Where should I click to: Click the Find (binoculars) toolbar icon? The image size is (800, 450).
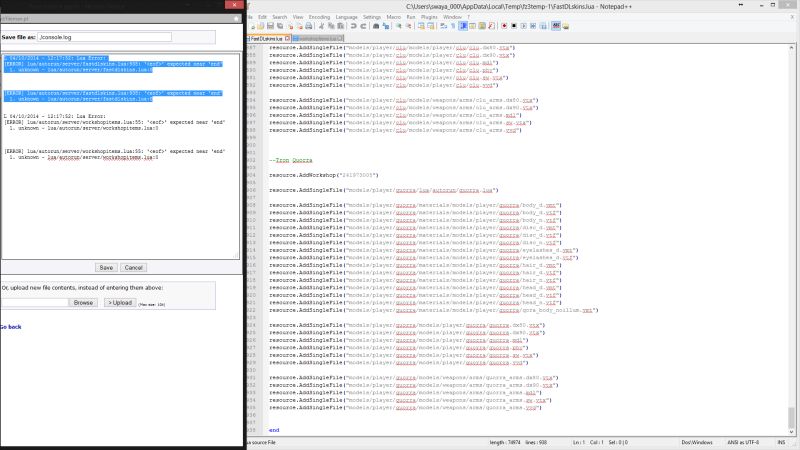(x=376, y=26)
